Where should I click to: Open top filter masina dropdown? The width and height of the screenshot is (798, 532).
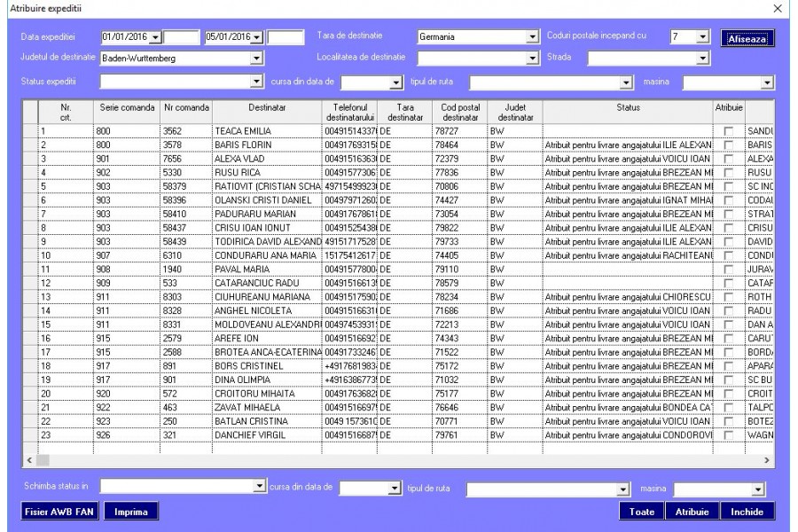point(767,82)
